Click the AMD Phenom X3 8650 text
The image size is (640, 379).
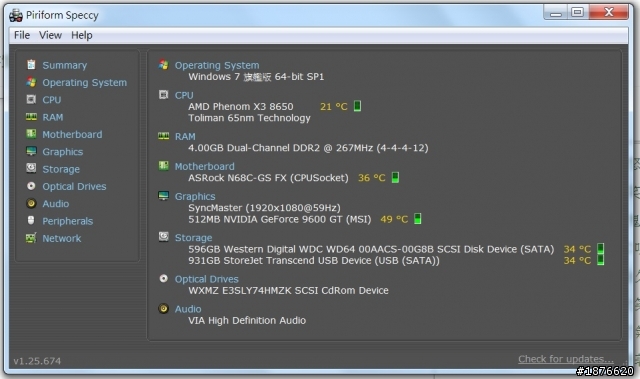tap(240, 107)
